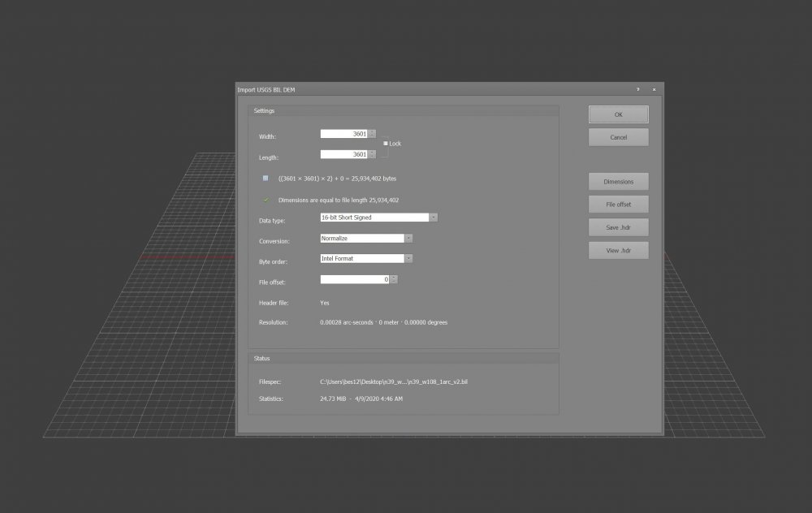Open the Data type dropdown

(434, 218)
